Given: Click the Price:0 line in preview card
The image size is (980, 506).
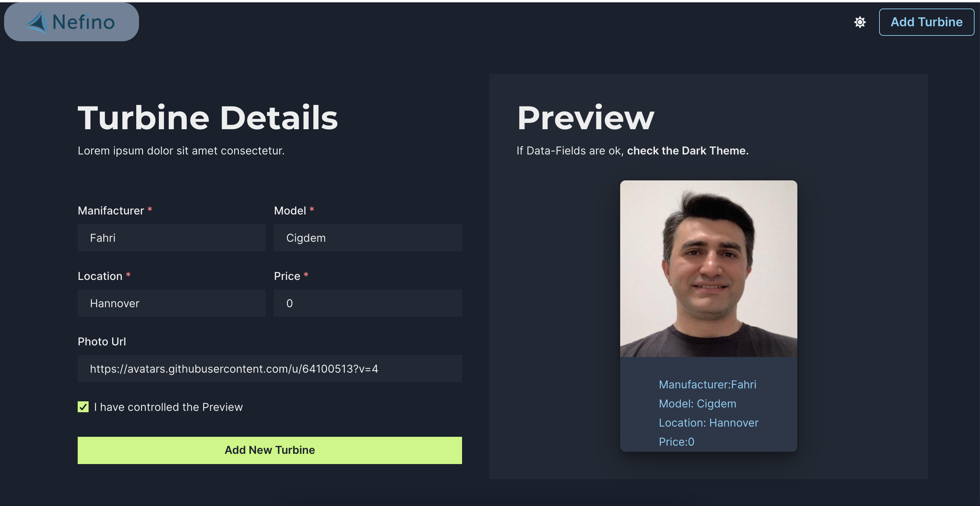Looking at the screenshot, I should click(x=676, y=442).
